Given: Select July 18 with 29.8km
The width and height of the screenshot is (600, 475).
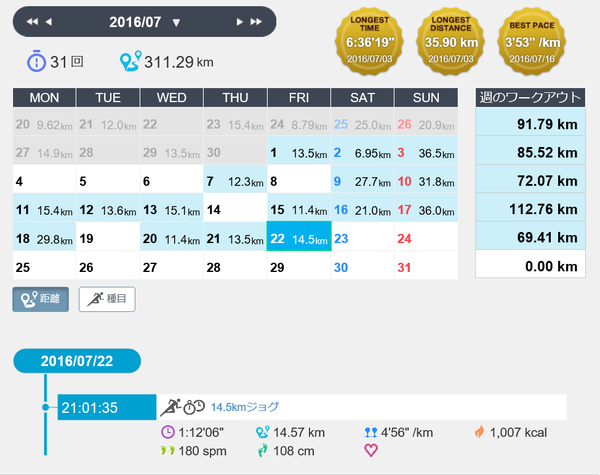Looking at the screenshot, I should 44,238.
